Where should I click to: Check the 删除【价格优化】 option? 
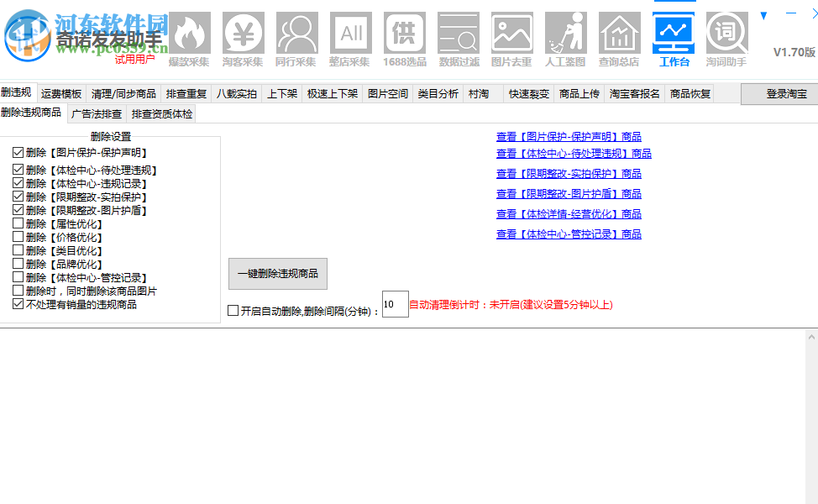click(x=18, y=237)
